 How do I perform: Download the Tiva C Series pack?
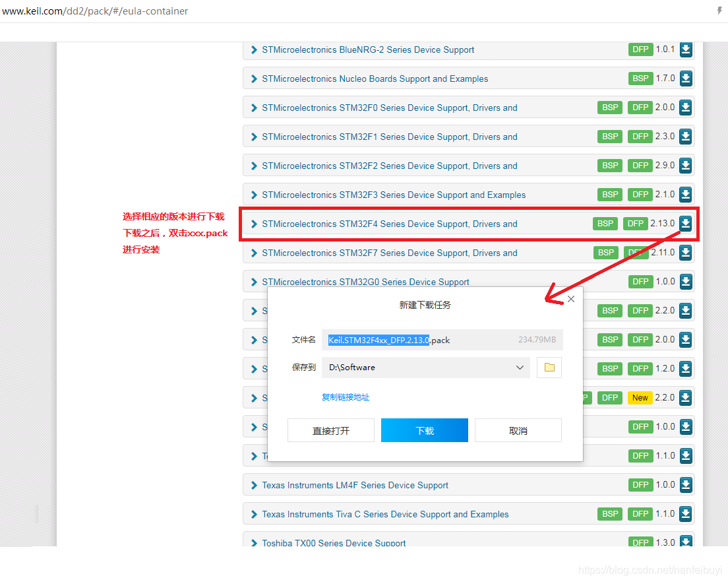[x=686, y=514]
